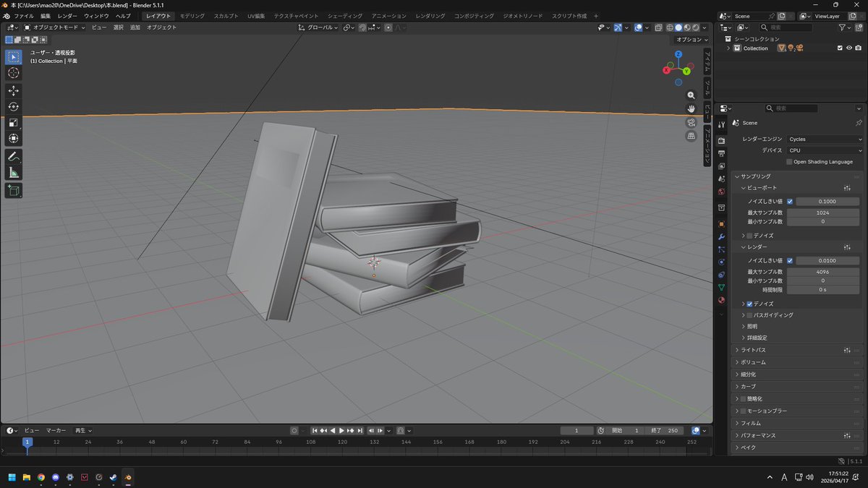Open the グローバル orientation dropdown
This screenshot has height=488, width=868.
tap(318, 27)
